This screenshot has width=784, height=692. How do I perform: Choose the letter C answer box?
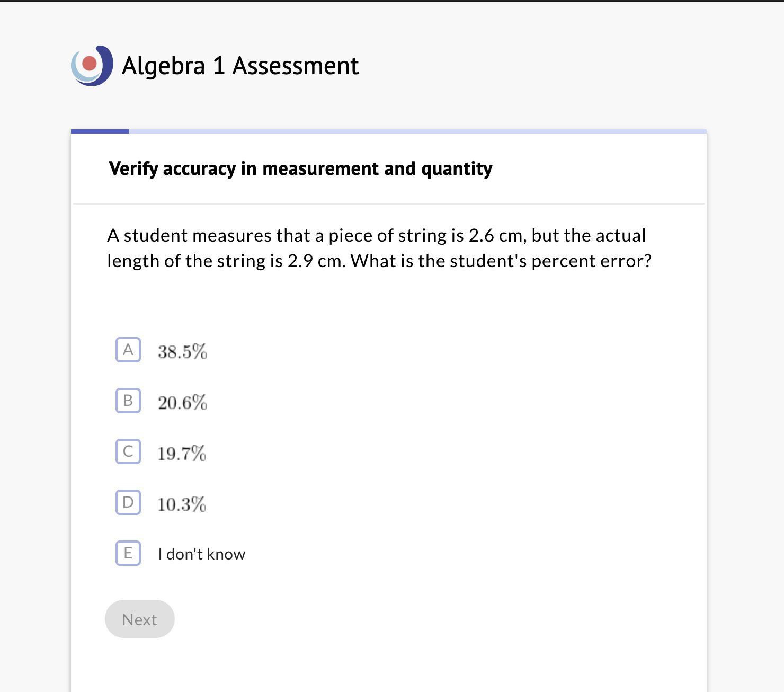[x=128, y=451]
